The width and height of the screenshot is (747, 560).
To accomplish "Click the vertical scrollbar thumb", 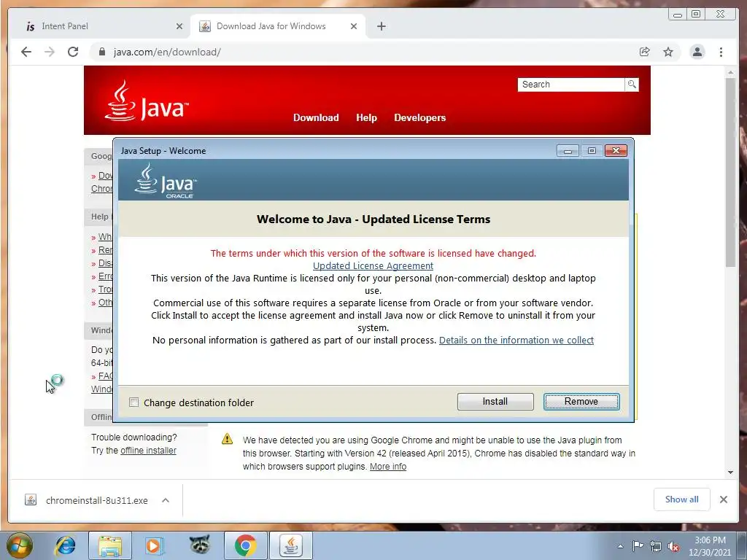I will click(731, 172).
